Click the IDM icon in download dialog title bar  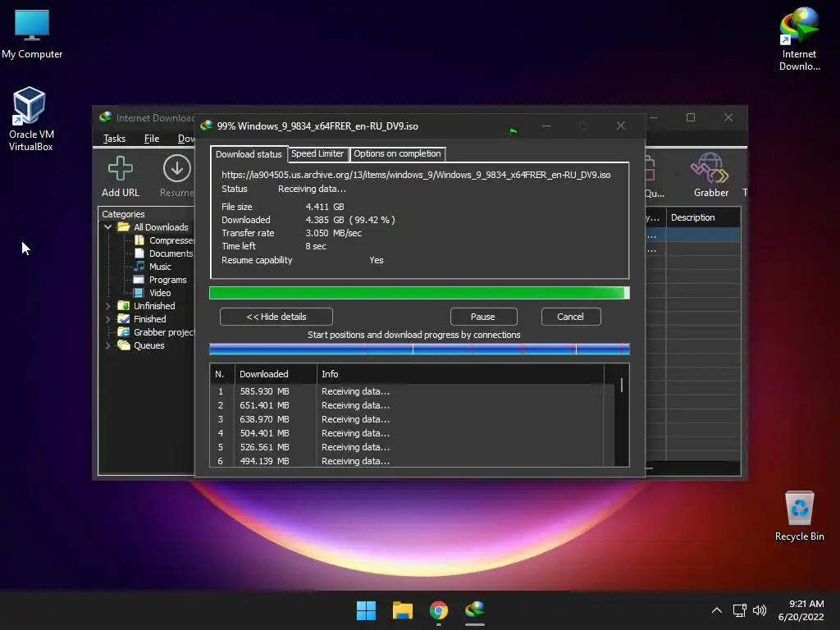(x=207, y=126)
